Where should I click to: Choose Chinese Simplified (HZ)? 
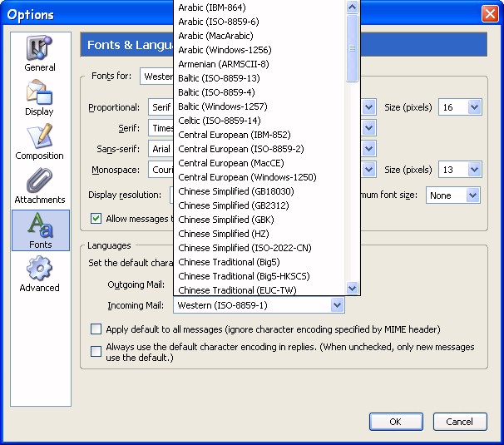[259, 234]
